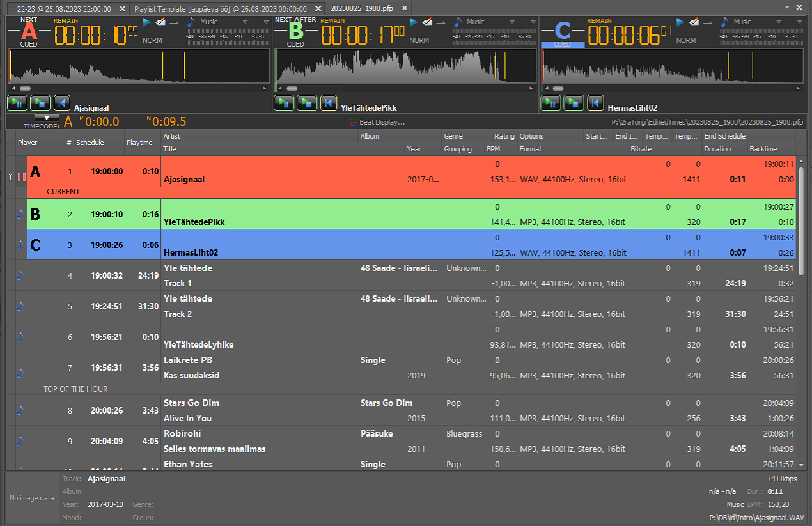Open the Music dropdown on player B
The image size is (812, 526).
click(511, 22)
